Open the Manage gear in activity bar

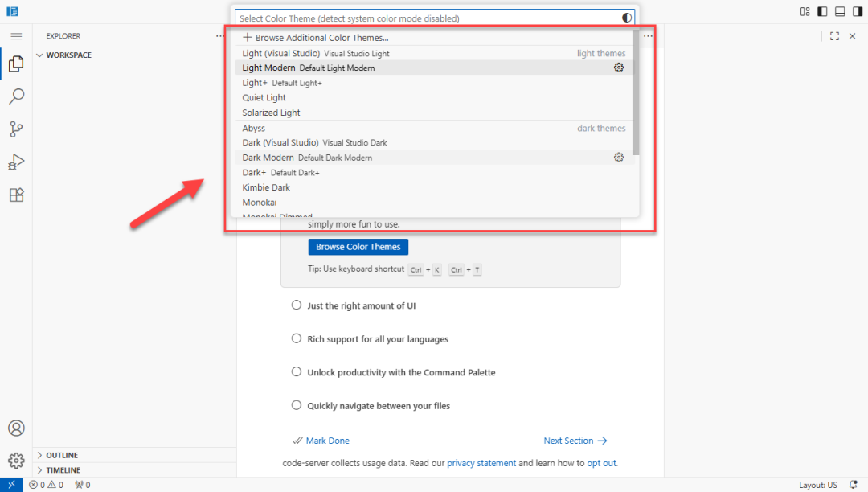click(16, 461)
